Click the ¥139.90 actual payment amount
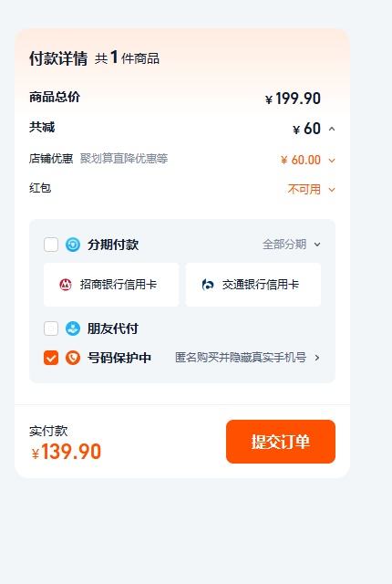 tap(67, 452)
